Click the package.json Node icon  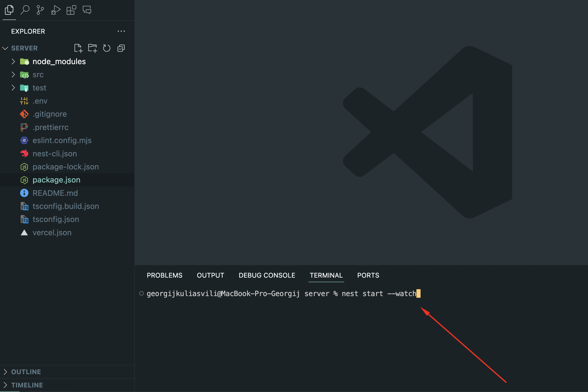tap(24, 180)
